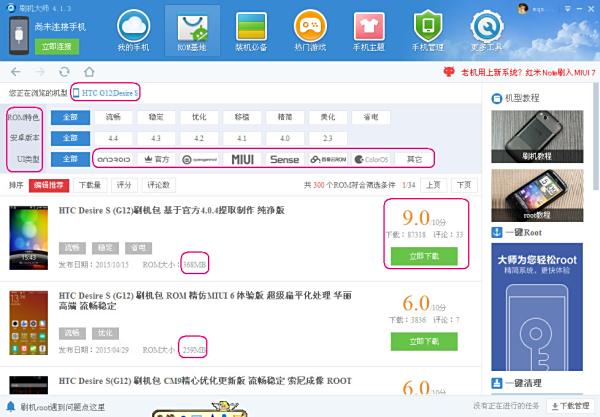
Task: Open the 装机必备 section
Action: click(251, 31)
